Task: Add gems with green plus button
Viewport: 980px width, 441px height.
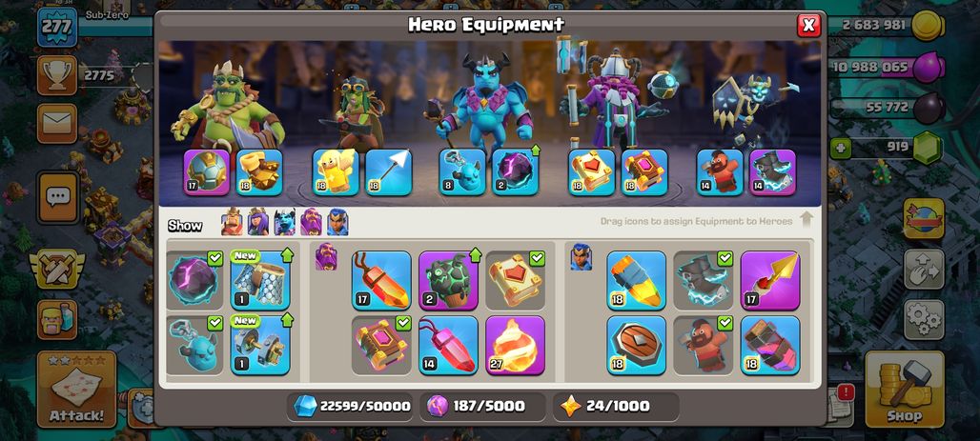Action: (840, 148)
